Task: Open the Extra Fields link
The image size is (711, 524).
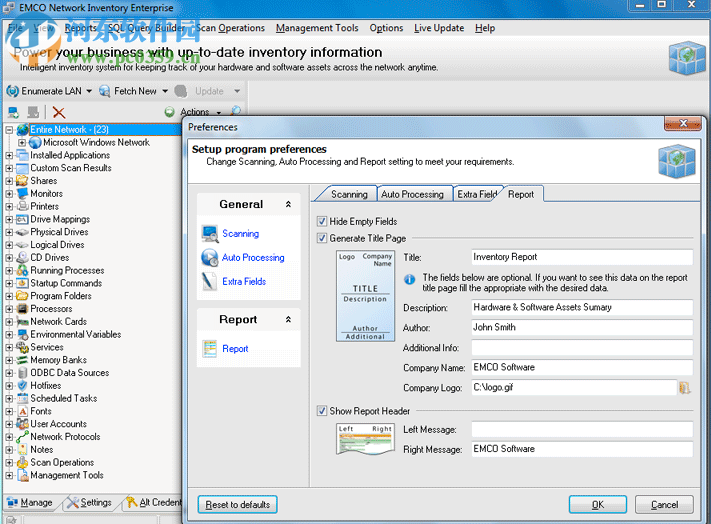Action: click(244, 281)
